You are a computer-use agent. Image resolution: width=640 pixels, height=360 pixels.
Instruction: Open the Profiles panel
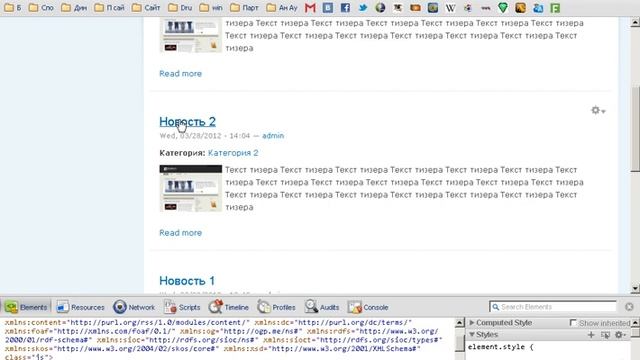pos(276,307)
